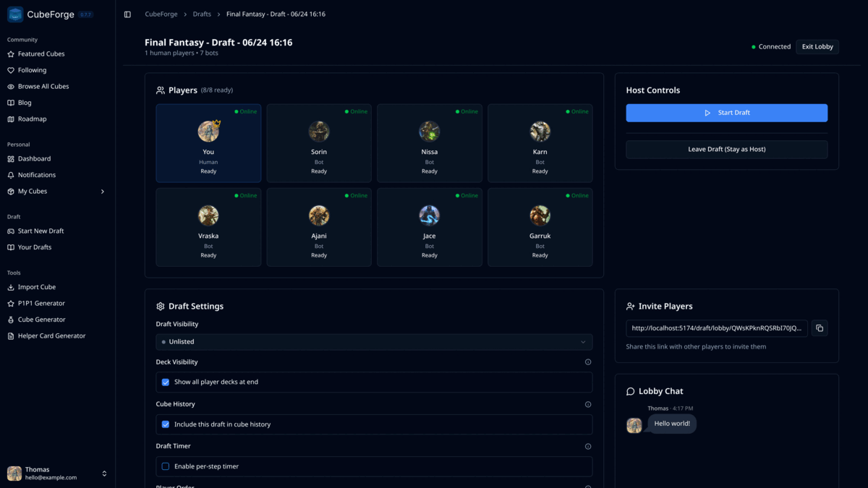The width and height of the screenshot is (868, 488).
Task: Select your own player avatar with crown
Action: pos(208,132)
